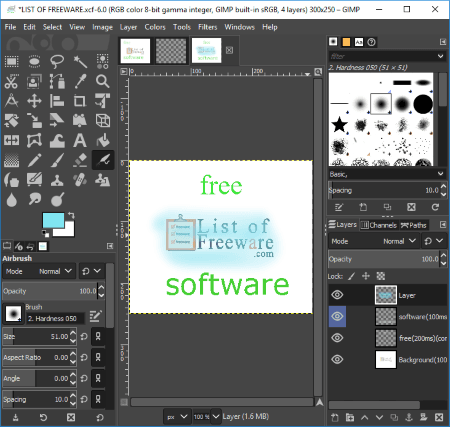Select the Bucket Fill tool
Screen dimensions: 450x427
coord(103,140)
